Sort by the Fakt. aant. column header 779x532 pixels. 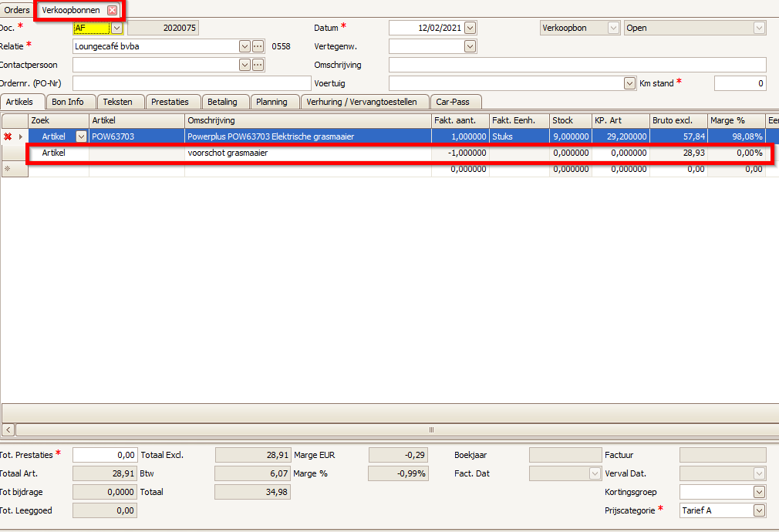[x=460, y=120]
